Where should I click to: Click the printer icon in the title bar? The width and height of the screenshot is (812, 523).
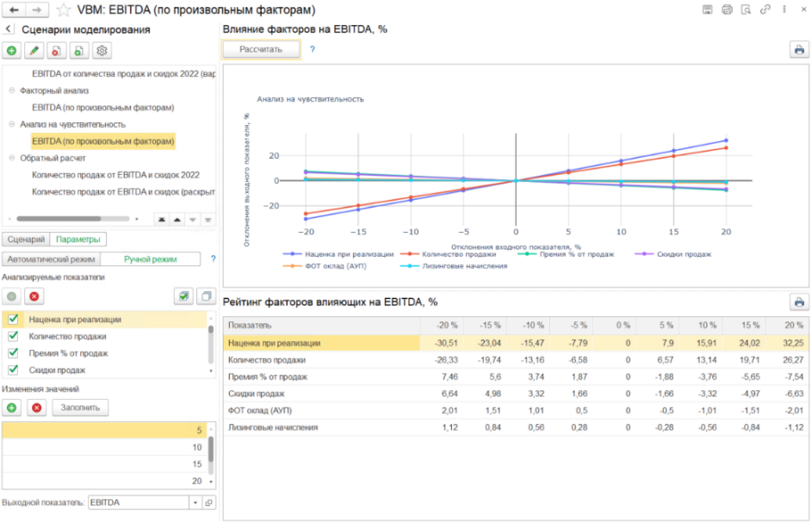pos(727,9)
